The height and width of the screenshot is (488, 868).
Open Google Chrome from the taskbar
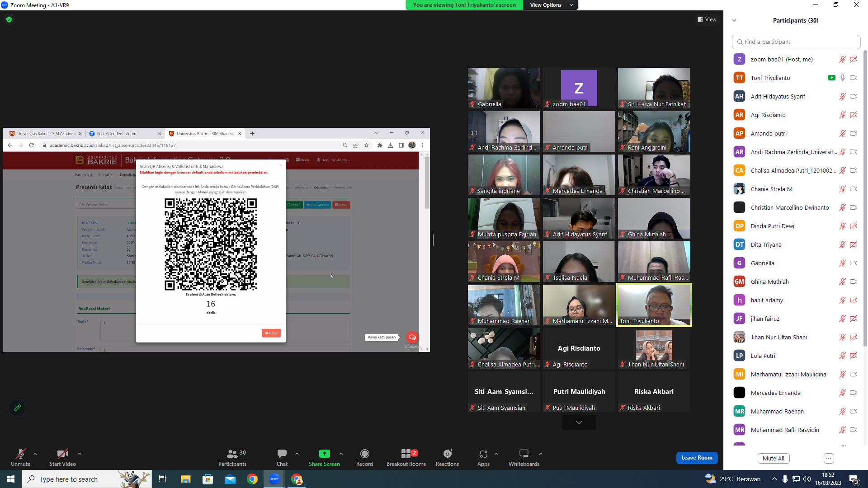(x=252, y=479)
